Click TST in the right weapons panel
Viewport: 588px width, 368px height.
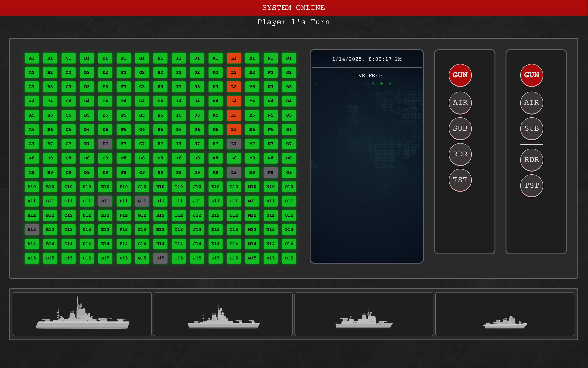pyautogui.click(x=532, y=186)
